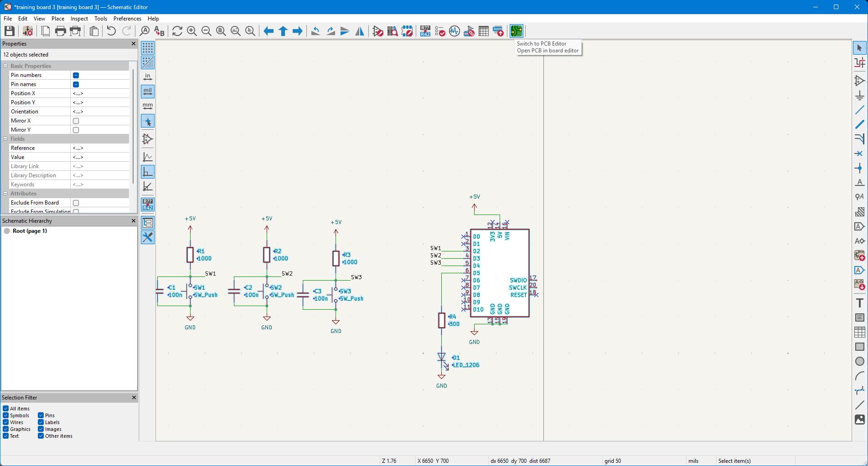Open the Edit menu

tap(23, 19)
